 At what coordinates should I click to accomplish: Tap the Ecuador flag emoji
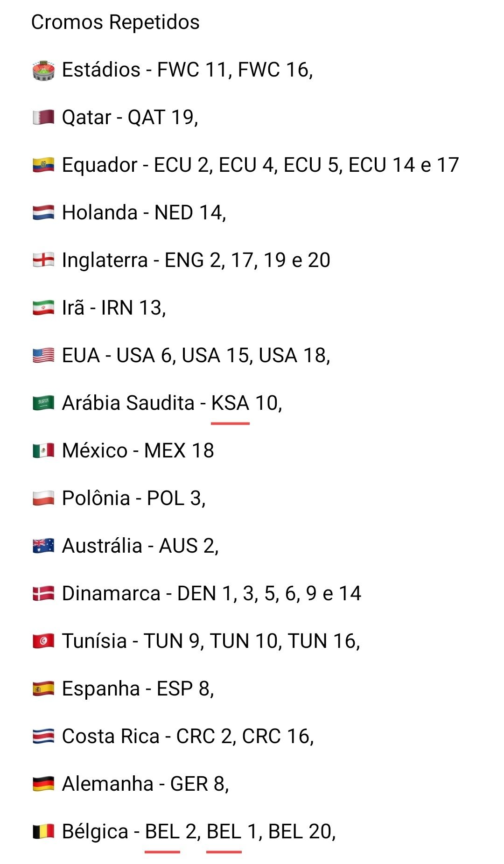[43, 165]
